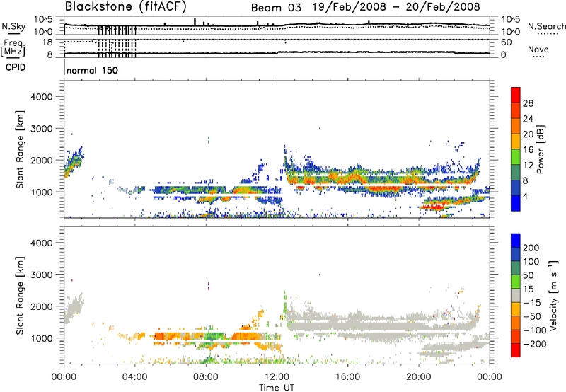The image size is (566, 392).
Task: Click the 'Nave' legend label
Action: (x=538, y=49)
